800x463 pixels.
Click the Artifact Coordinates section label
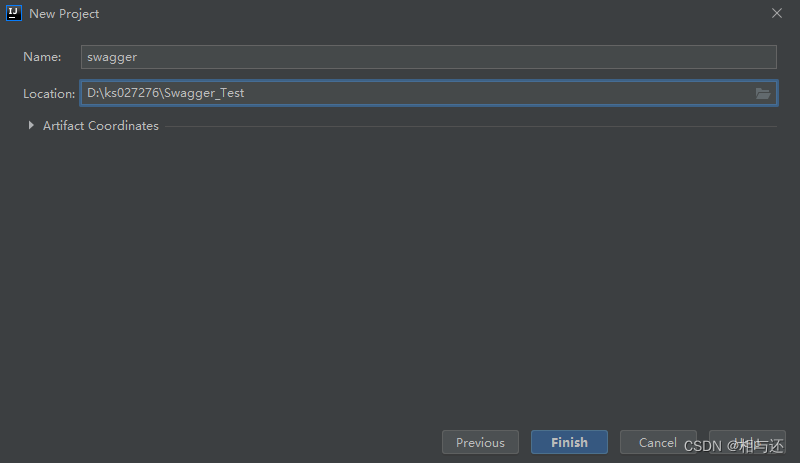(x=101, y=126)
